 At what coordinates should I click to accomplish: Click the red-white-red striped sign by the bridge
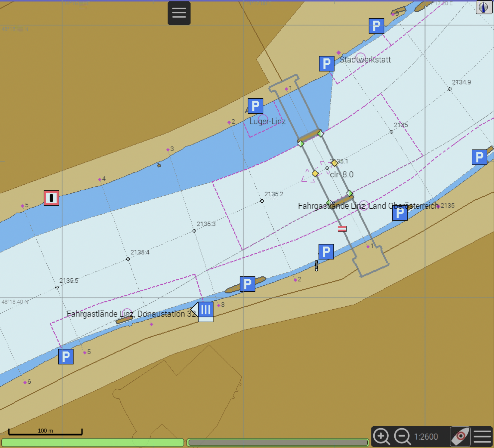pos(342,229)
